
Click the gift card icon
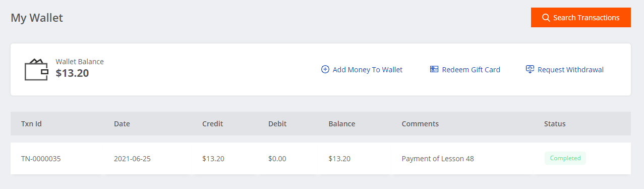(x=434, y=70)
